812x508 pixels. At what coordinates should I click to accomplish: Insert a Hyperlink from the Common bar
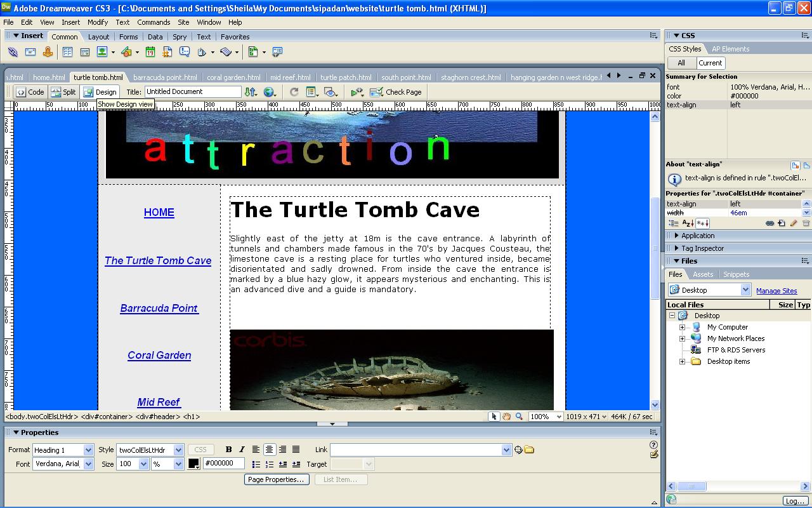point(13,52)
